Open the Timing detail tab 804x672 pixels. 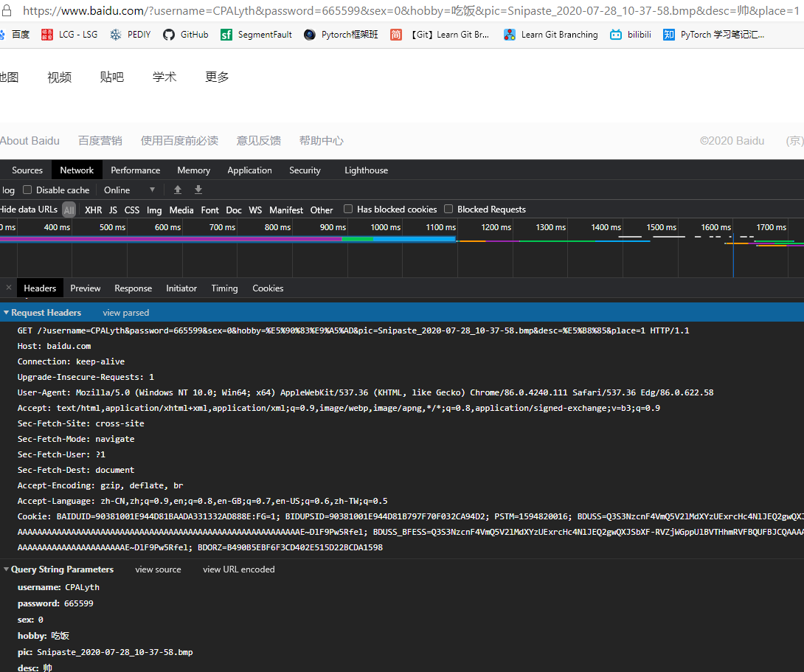point(224,288)
